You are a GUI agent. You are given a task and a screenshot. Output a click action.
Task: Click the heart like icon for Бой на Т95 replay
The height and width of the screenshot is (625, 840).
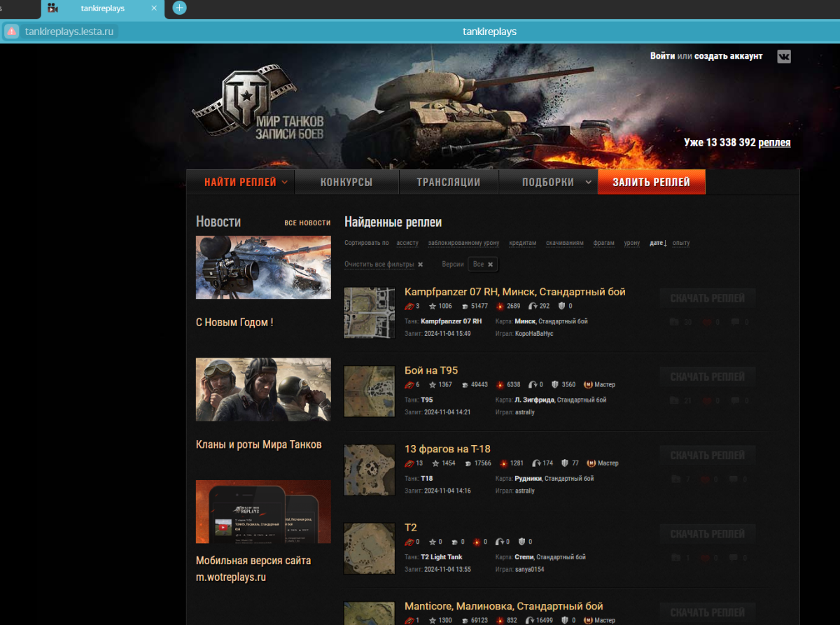(707, 400)
